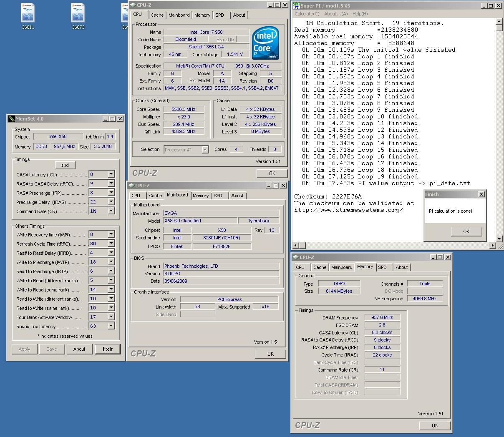Expand the RAS# to CAS# Delay dropdown
Viewport: 504px width, 437px height.
pyautogui.click(x=111, y=183)
